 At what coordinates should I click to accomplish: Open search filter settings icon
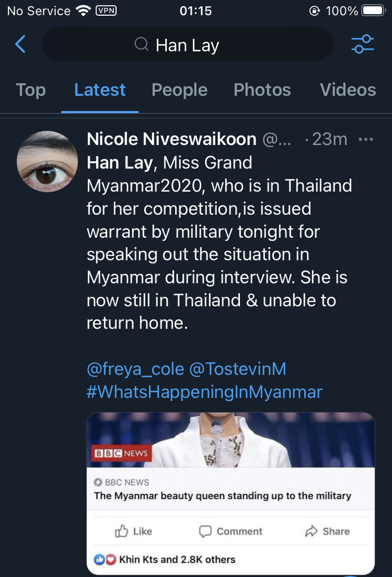pyautogui.click(x=362, y=45)
